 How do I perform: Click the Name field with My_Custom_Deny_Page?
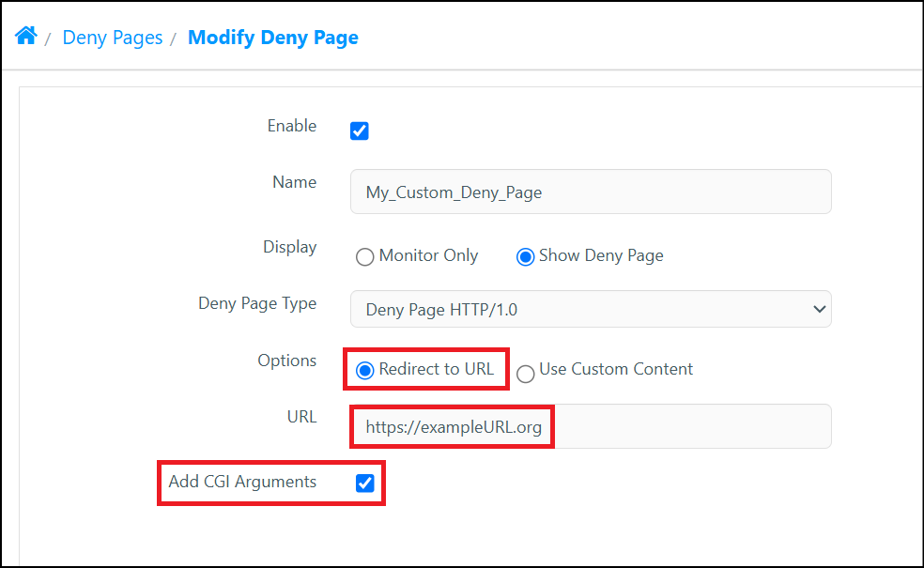pyautogui.click(x=591, y=192)
